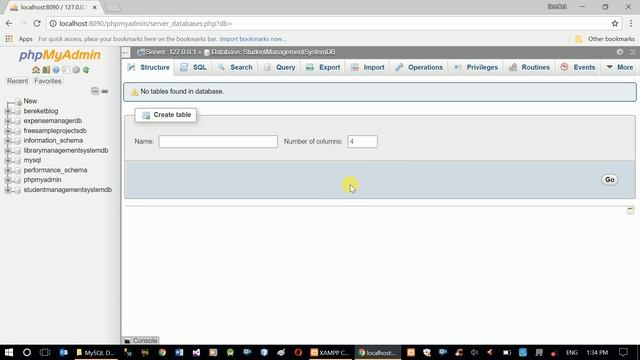Open the Export tab

[x=323, y=67]
